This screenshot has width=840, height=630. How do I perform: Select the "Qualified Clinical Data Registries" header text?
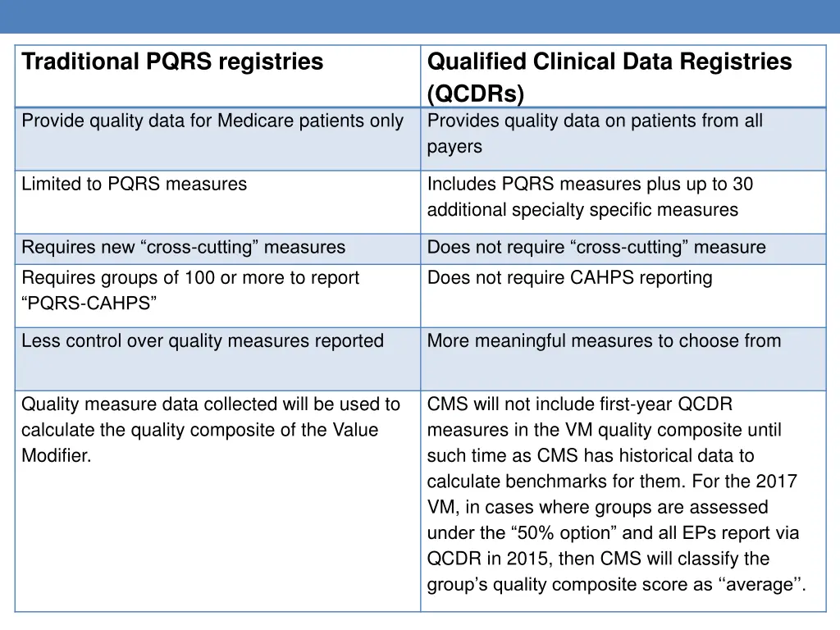click(609, 62)
